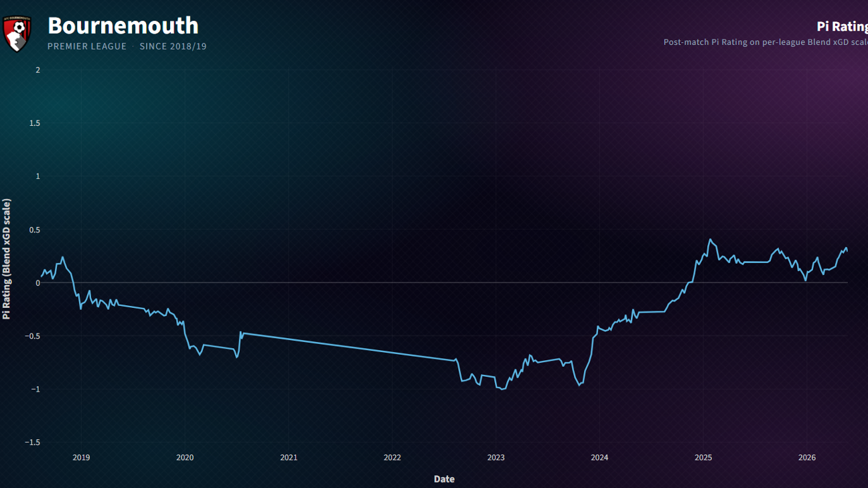Screen dimensions: 868x488
Task: Click the y-axis title Pi Rating (Blend xGD scale)
Action: pos(7,259)
